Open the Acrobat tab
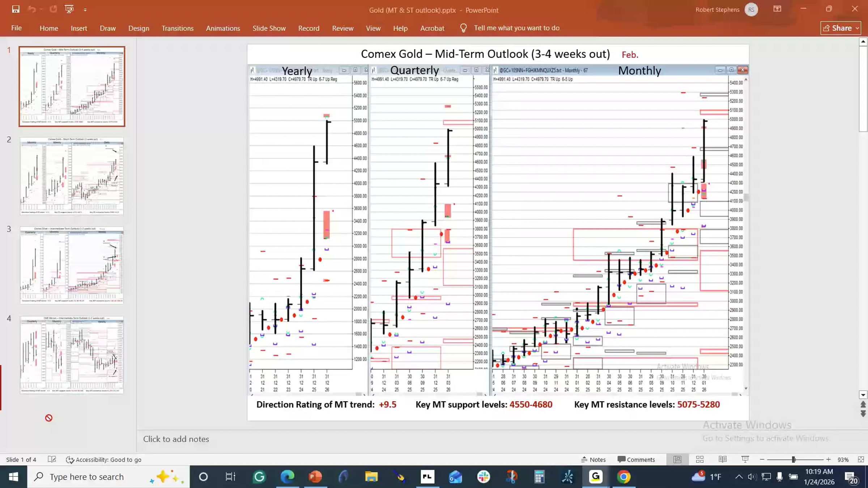Image resolution: width=868 pixels, height=488 pixels. coord(432,28)
